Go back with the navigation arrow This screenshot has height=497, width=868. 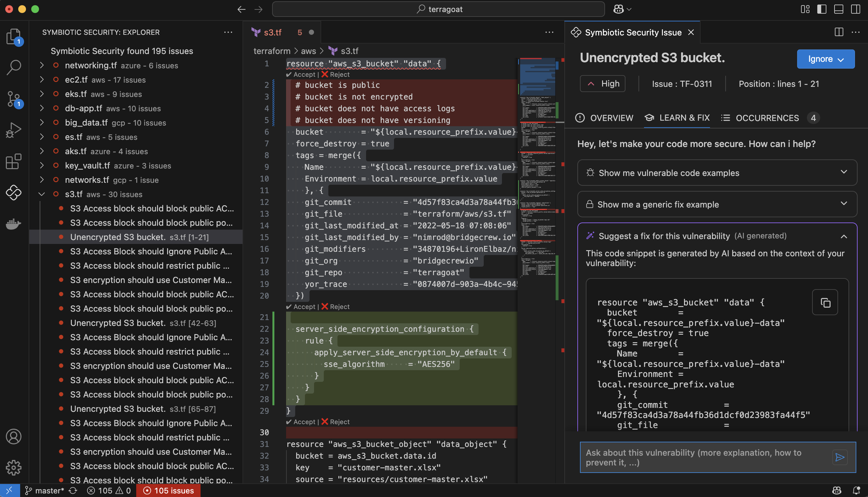242,9
